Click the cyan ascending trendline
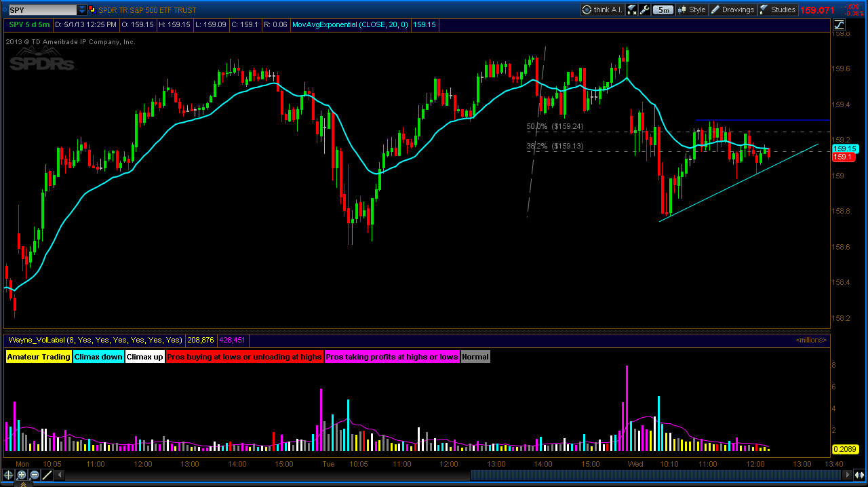The image size is (868, 487). (x=739, y=182)
